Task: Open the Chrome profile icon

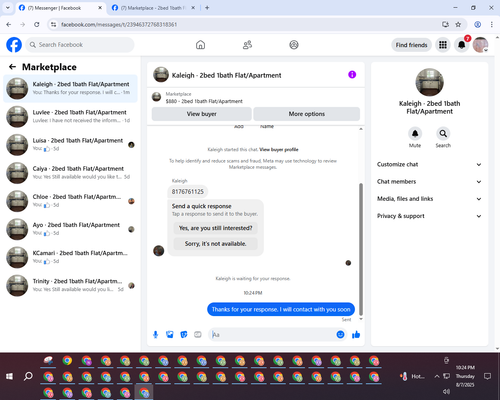Action: [478, 24]
